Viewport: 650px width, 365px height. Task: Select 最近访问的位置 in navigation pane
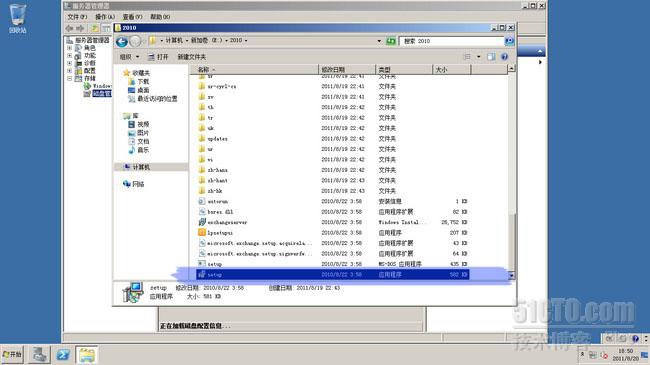tap(157, 99)
